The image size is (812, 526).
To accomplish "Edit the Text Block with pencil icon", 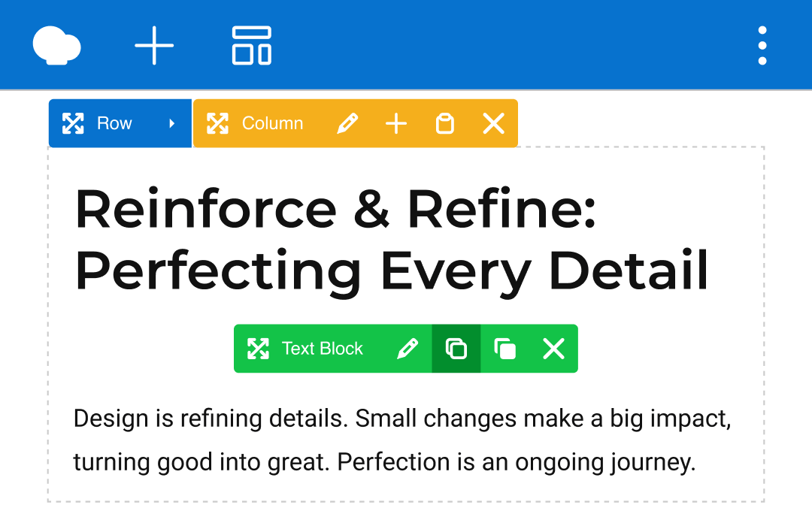I will click(408, 349).
